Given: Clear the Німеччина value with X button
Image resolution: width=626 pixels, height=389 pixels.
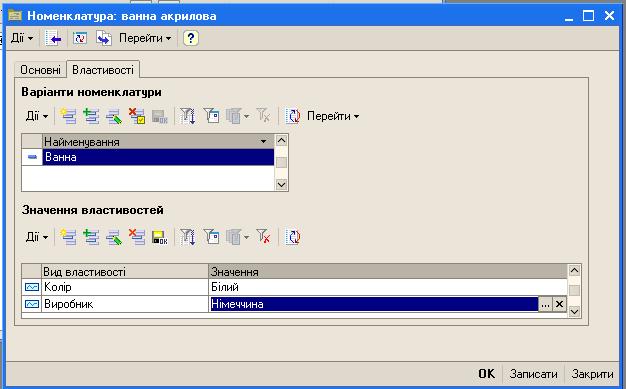Looking at the screenshot, I should [559, 304].
